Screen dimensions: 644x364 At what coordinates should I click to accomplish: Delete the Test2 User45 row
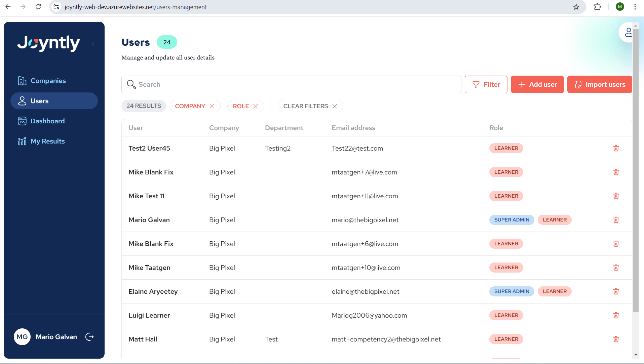point(616,148)
